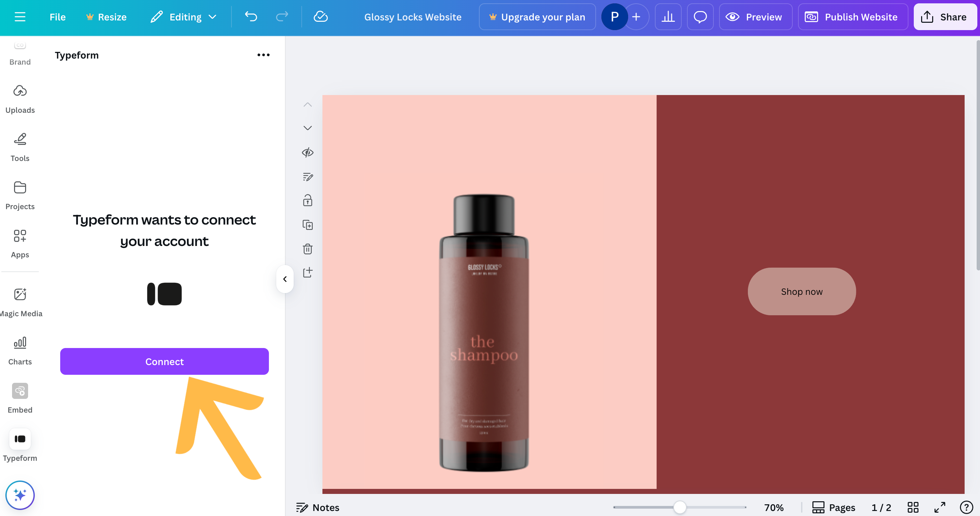
Task: Open the Embed app
Action: pos(20,399)
